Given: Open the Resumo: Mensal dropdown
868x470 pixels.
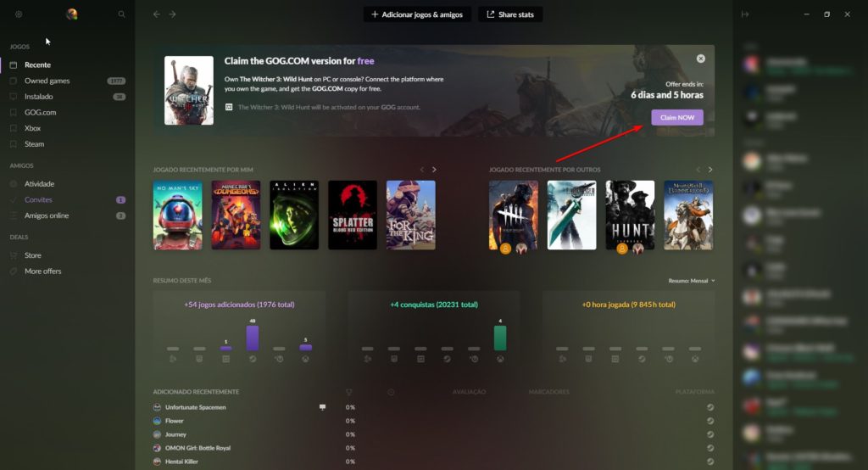Looking at the screenshot, I should [x=692, y=281].
